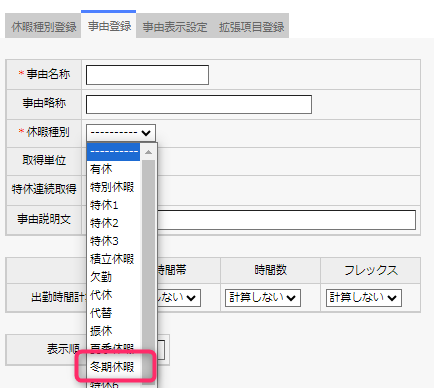This screenshot has width=434, height=388.
Task: Select 冬期休暇 from the dropdown list
Action: pyautogui.click(x=113, y=367)
